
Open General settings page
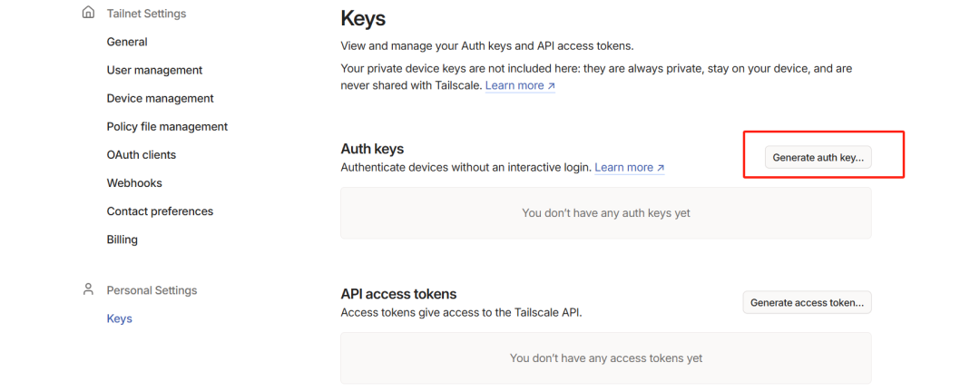click(x=127, y=42)
